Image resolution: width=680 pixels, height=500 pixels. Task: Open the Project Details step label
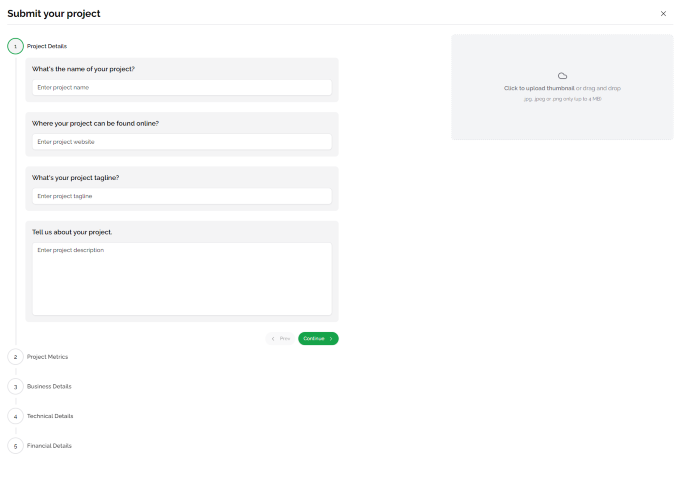pyautogui.click(x=47, y=46)
